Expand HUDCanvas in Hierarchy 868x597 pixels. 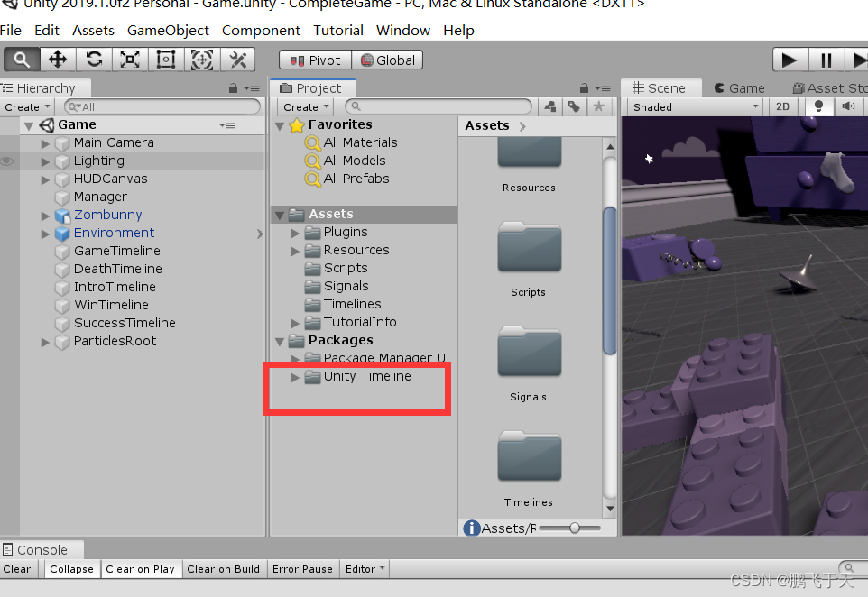[x=45, y=179]
